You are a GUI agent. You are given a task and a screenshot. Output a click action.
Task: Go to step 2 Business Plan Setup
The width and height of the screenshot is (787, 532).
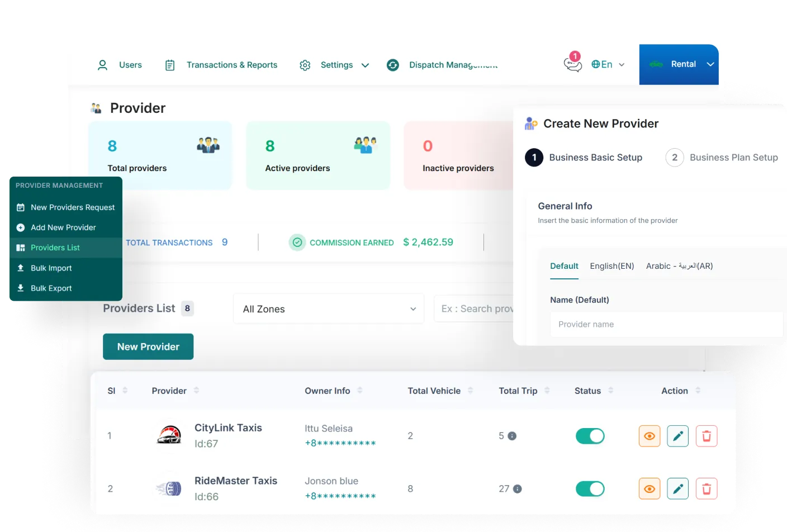pos(722,158)
